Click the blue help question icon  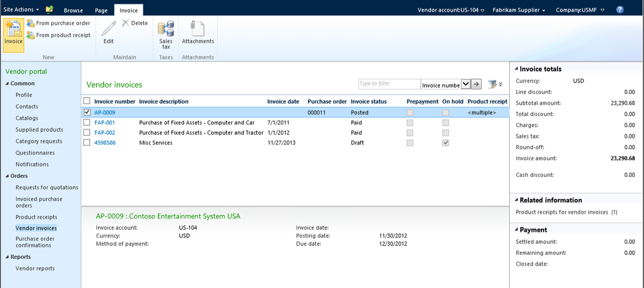tap(620, 10)
